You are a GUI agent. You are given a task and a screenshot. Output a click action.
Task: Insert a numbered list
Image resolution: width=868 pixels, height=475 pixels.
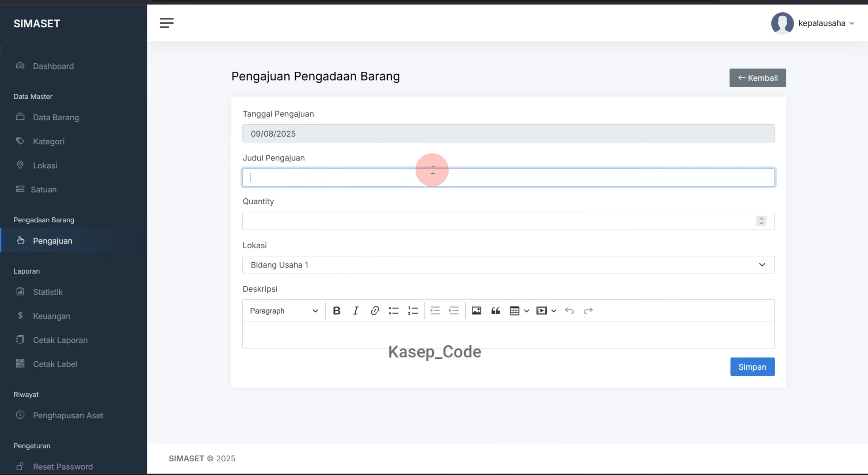coord(413,311)
